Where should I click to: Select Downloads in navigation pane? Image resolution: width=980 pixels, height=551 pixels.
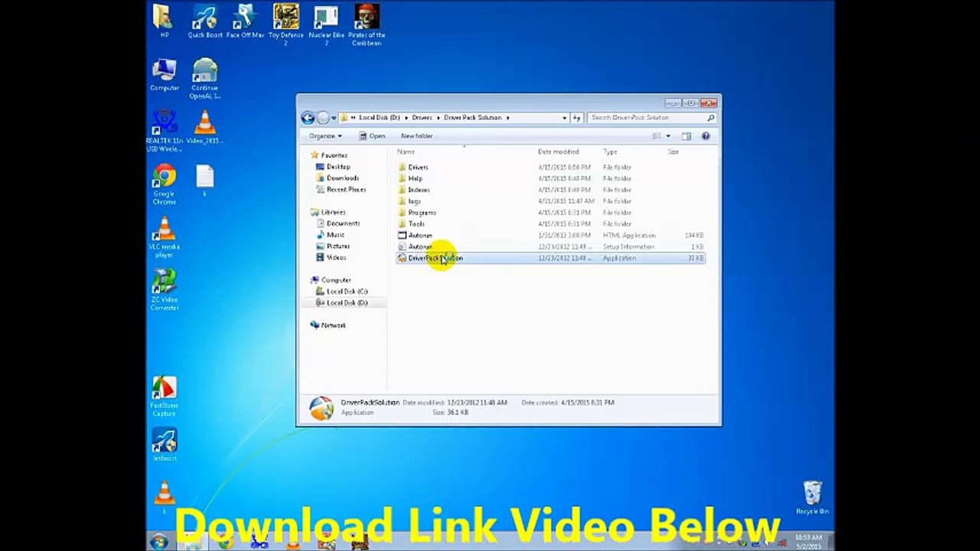(337, 178)
